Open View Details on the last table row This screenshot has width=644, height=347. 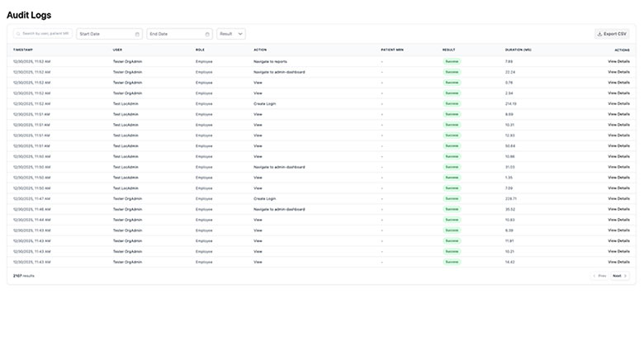click(x=618, y=262)
